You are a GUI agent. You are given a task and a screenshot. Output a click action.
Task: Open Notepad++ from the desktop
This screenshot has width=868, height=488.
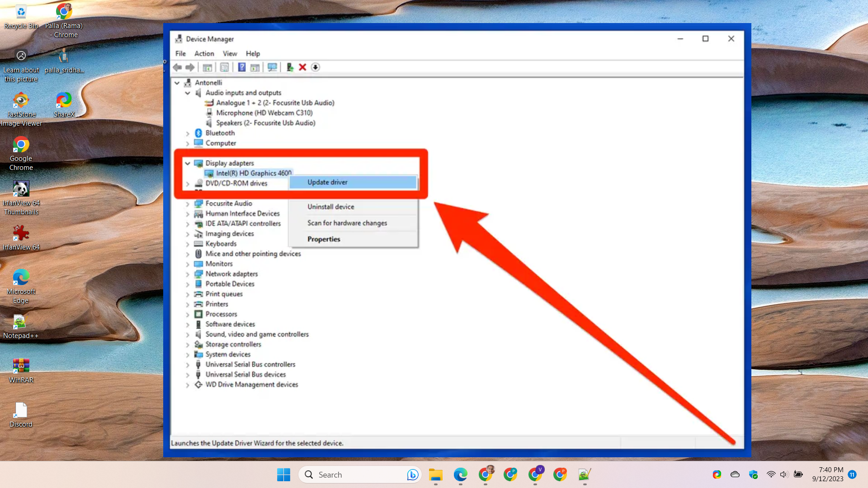21,323
